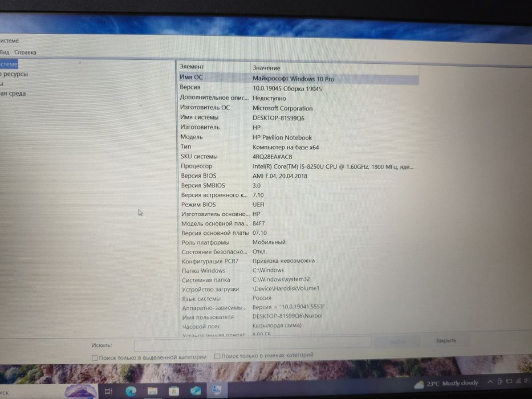
Task: Click the Кызылорда (зима) value
Action: pyautogui.click(x=277, y=325)
